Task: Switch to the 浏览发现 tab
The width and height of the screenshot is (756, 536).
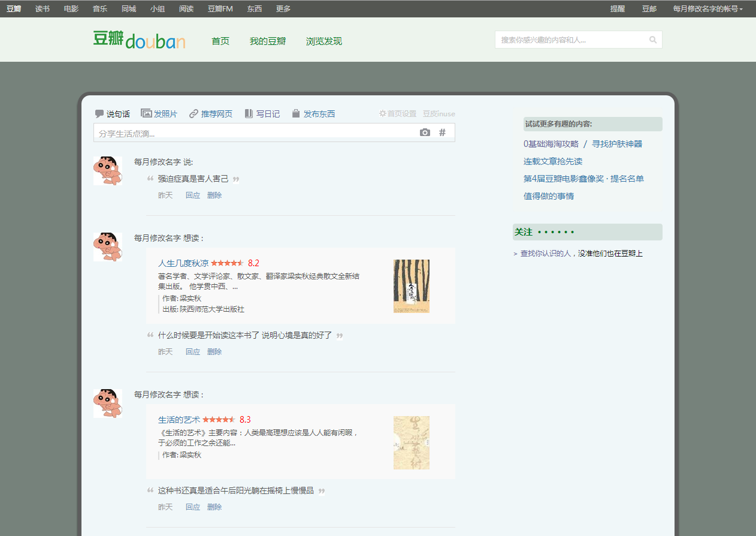Action: click(323, 40)
